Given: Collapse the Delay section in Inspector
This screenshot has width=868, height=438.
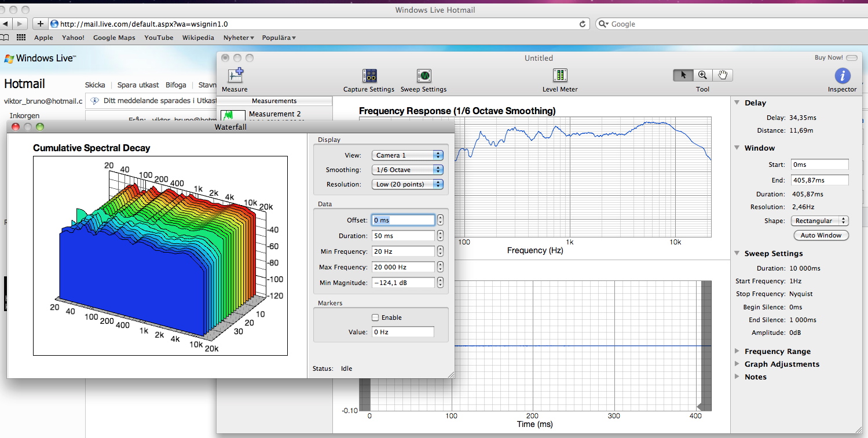Looking at the screenshot, I should point(737,103).
